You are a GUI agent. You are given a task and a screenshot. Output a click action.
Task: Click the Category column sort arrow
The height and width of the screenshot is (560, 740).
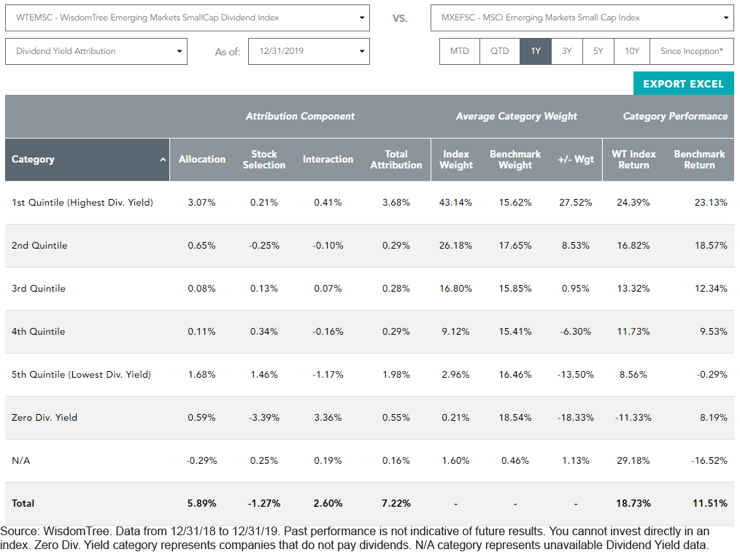click(x=163, y=160)
